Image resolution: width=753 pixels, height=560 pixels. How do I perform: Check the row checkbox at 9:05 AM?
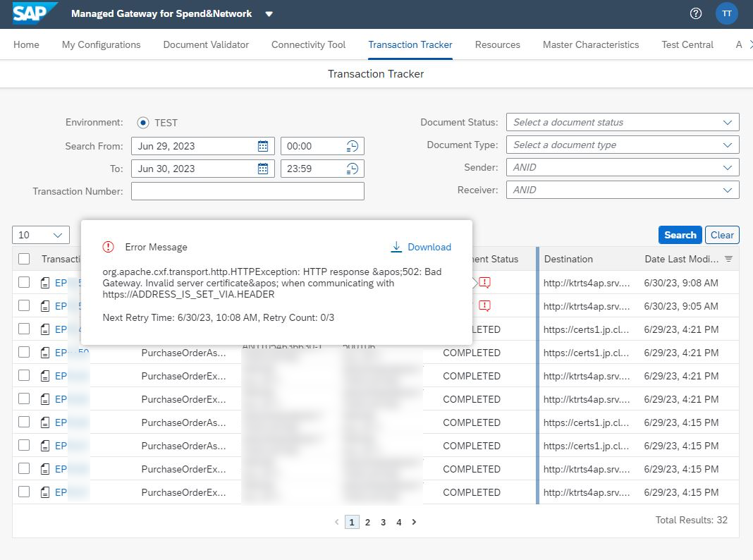(x=23, y=305)
